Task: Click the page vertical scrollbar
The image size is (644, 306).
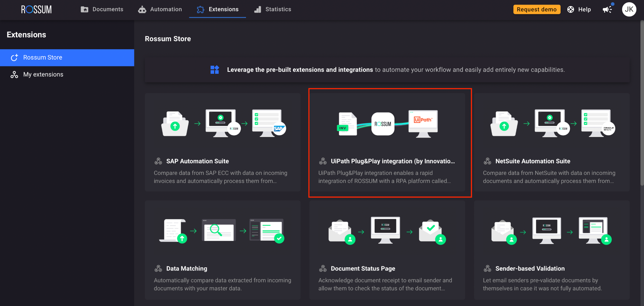Action: tap(642, 103)
